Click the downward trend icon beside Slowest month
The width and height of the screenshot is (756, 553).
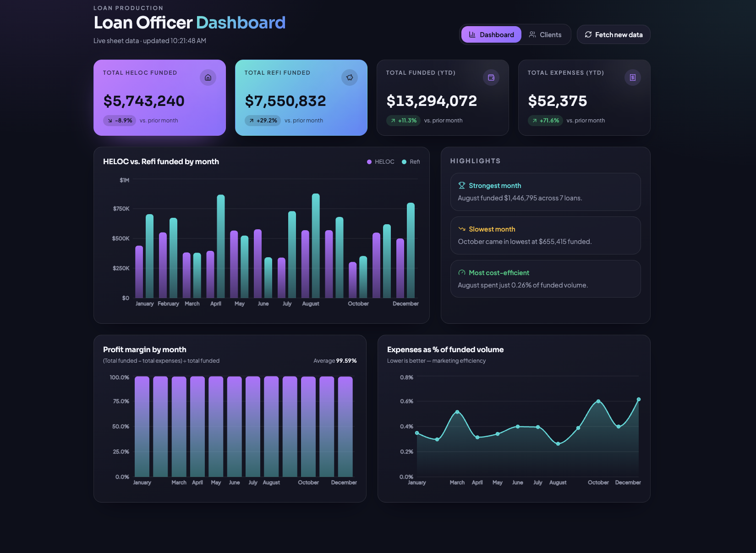(462, 229)
